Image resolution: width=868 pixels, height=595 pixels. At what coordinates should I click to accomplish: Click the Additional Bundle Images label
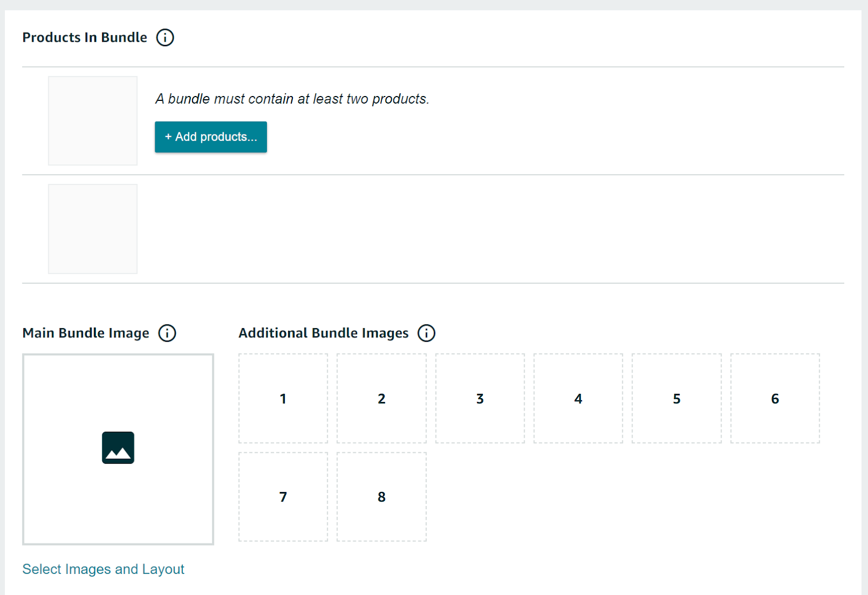[323, 333]
